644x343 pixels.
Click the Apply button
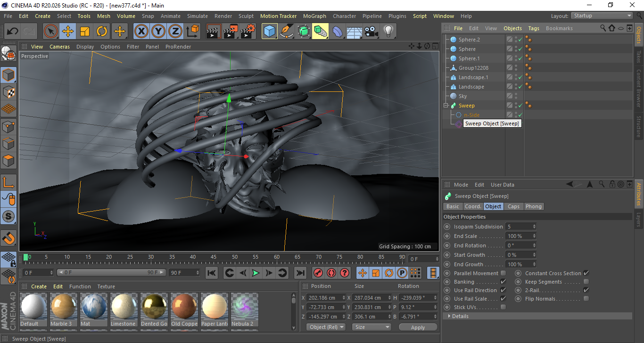[418, 327]
